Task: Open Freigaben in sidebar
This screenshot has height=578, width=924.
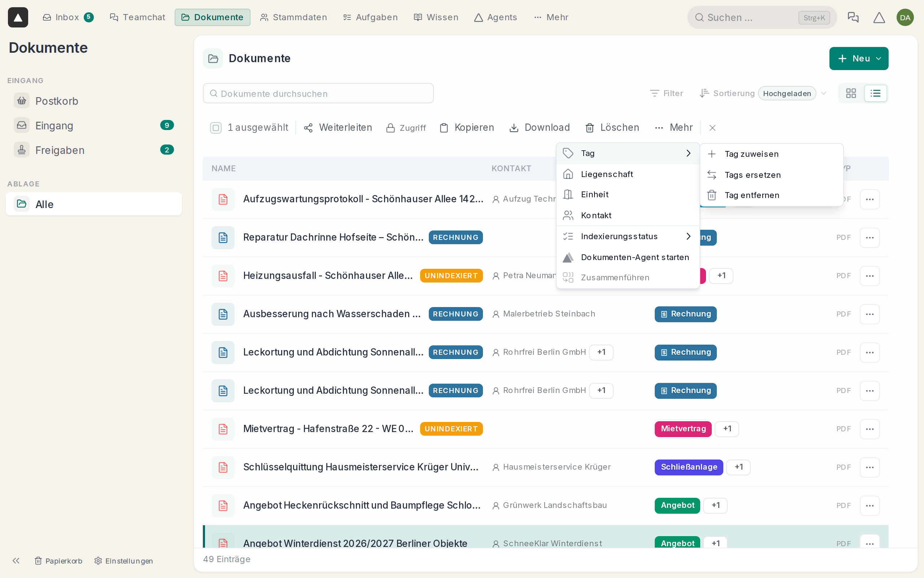Action: [x=93, y=150]
